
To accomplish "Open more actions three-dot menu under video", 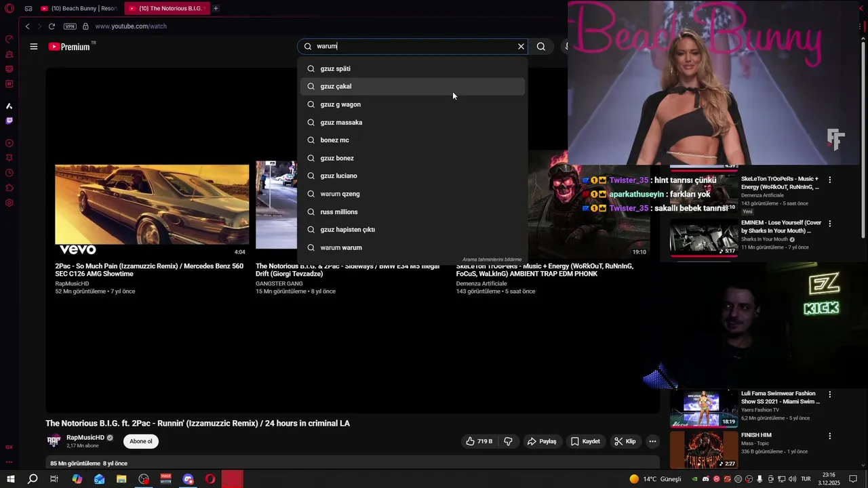I will coord(652,441).
